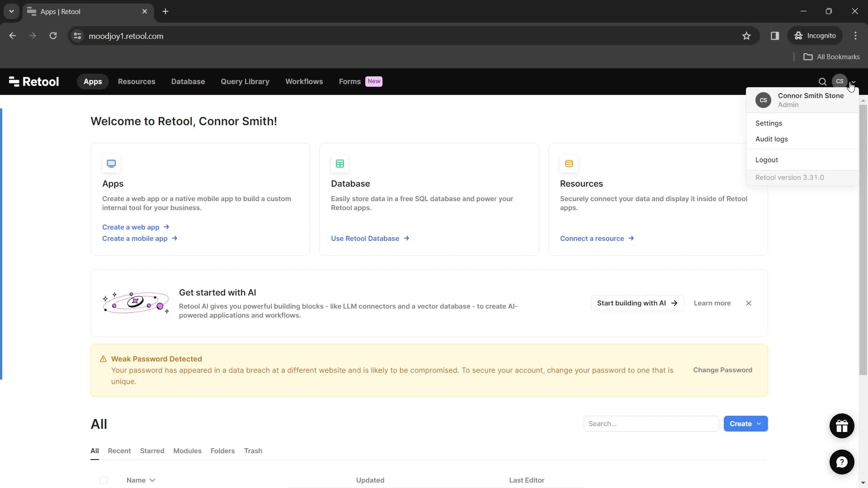Open the search magnifier icon
This screenshot has width=868, height=488.
[x=822, y=81]
